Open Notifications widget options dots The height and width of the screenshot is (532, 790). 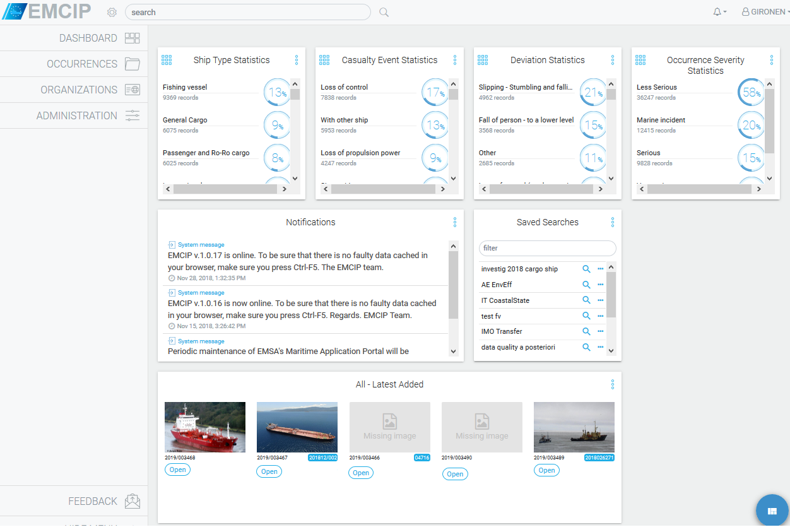[x=455, y=222]
